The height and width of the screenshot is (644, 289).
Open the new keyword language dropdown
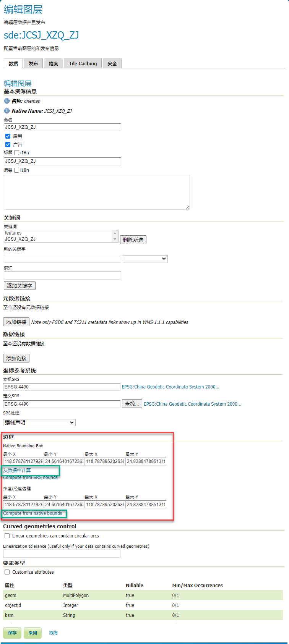pyautogui.click(x=145, y=259)
